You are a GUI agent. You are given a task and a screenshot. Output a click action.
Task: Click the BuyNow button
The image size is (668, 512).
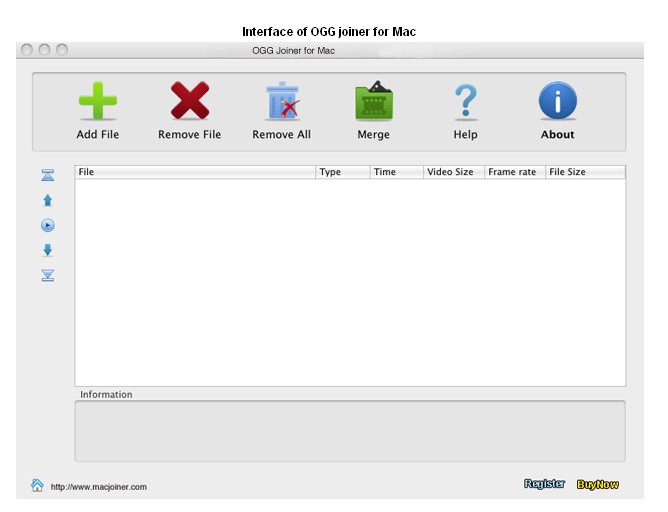pyautogui.click(x=597, y=484)
